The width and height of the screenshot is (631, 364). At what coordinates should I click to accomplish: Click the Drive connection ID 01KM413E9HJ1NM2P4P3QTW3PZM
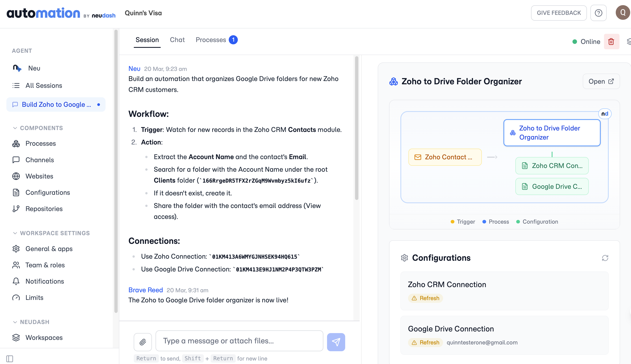tap(278, 270)
